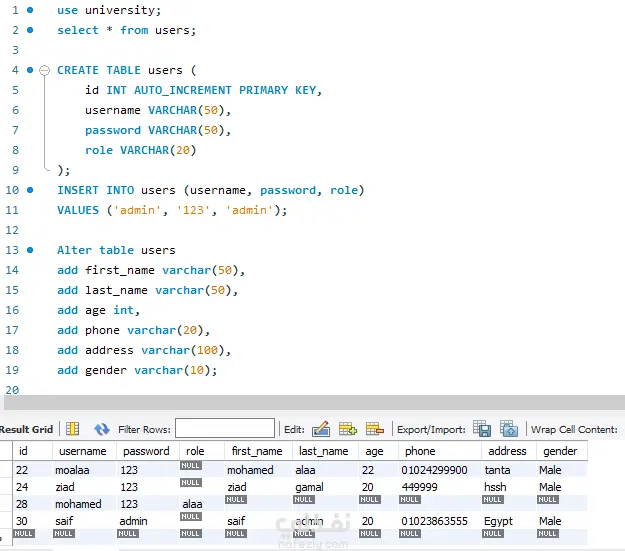The height and width of the screenshot is (551, 625).
Task: Click the statement marker dot on line 4
Action: tap(30, 70)
